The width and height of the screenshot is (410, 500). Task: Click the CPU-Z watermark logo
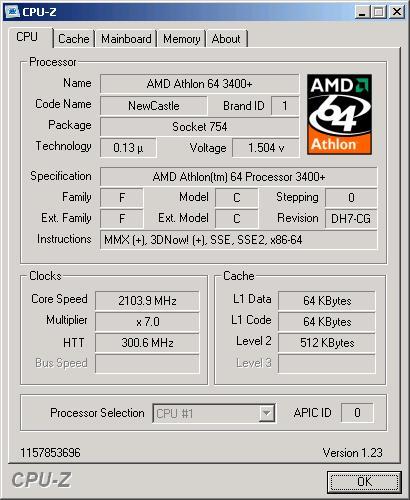pyautogui.click(x=41, y=480)
